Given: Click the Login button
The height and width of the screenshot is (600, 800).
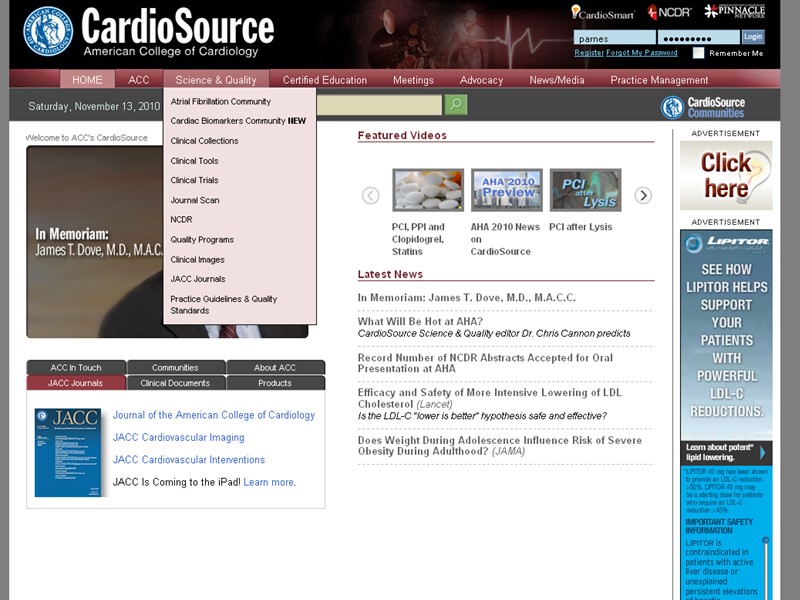Looking at the screenshot, I should click(x=753, y=37).
